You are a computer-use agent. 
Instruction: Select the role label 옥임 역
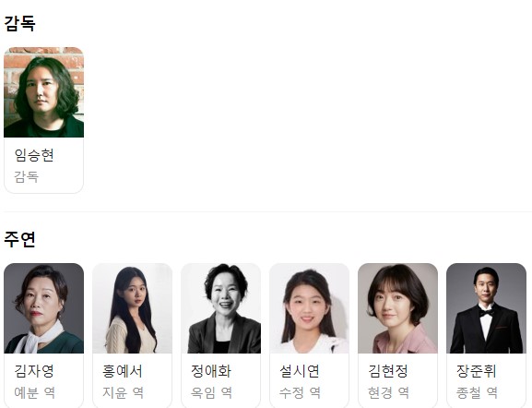[x=212, y=392]
